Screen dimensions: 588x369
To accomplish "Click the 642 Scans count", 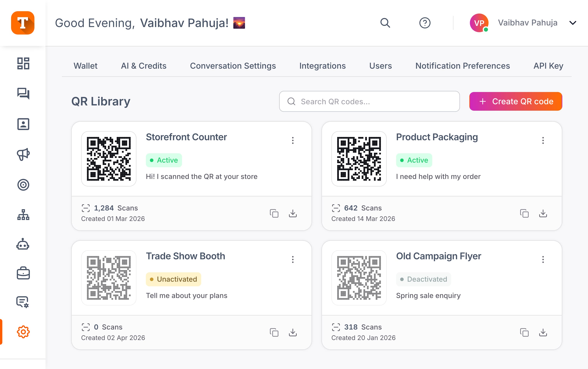I will pyautogui.click(x=363, y=208).
